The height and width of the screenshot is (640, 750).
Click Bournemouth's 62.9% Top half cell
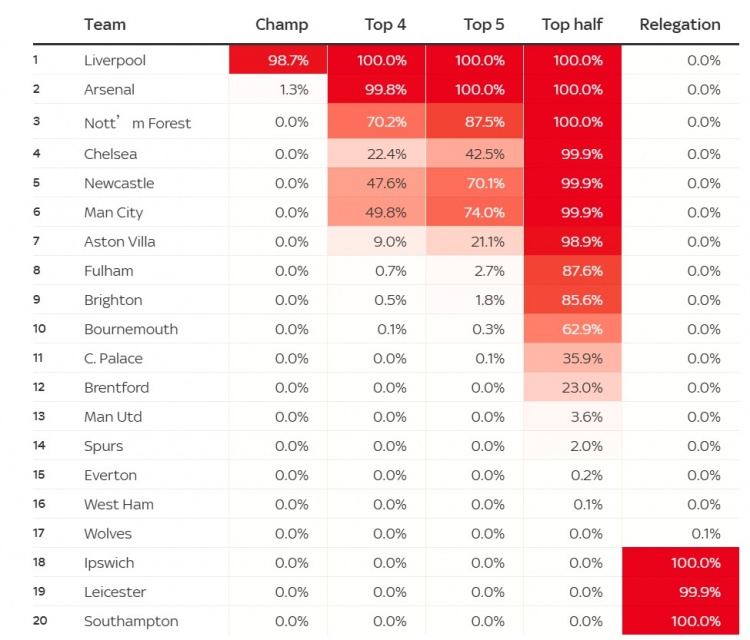[573, 329]
